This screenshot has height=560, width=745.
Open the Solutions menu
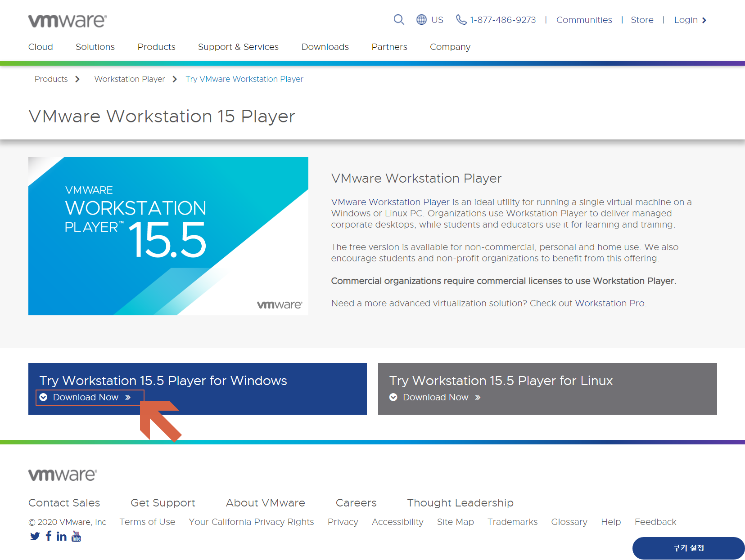point(95,47)
